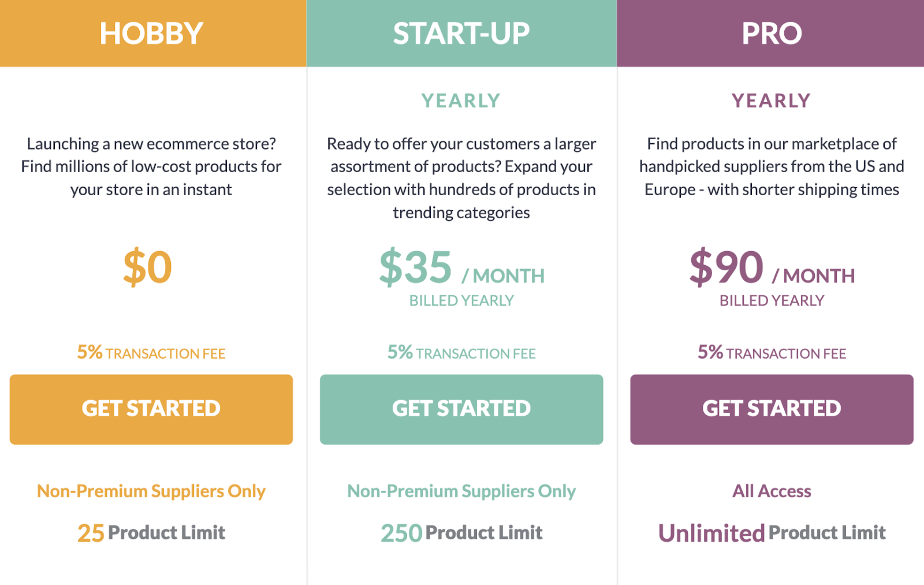Click Get Started under the Start-Up plan

click(461, 409)
